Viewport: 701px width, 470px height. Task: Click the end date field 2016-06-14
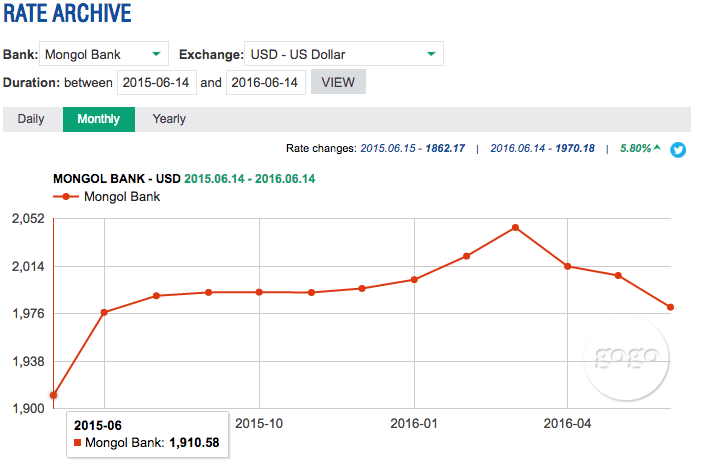tap(266, 83)
